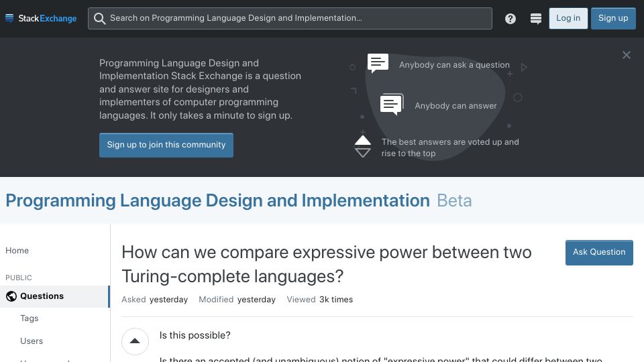Click the 'Viewed 3k times' text
This screenshot has width=644, height=362.
[319, 300]
